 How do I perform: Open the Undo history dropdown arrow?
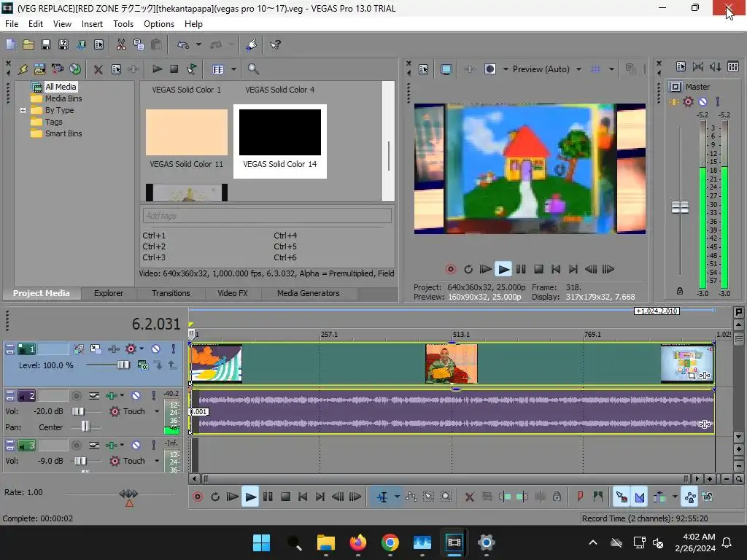[x=198, y=44]
